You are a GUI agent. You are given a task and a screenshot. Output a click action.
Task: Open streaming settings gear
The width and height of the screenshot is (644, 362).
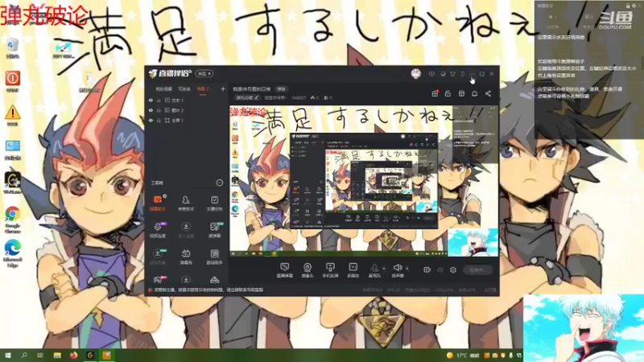pyautogui.click(x=453, y=269)
